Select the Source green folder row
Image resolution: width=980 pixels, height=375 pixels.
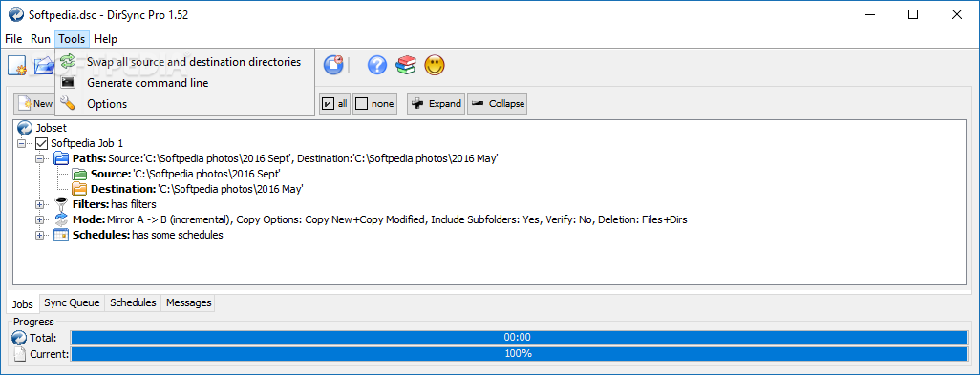coord(176,174)
